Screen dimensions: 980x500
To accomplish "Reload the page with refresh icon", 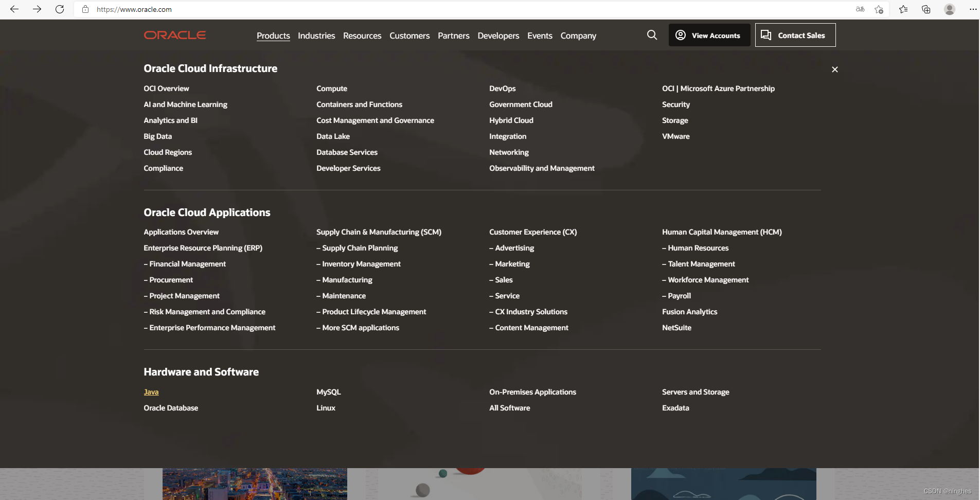I will pyautogui.click(x=60, y=9).
